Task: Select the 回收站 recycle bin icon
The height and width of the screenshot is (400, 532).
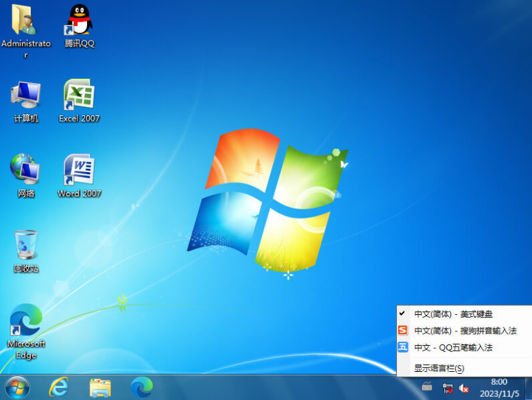Action: [x=26, y=251]
